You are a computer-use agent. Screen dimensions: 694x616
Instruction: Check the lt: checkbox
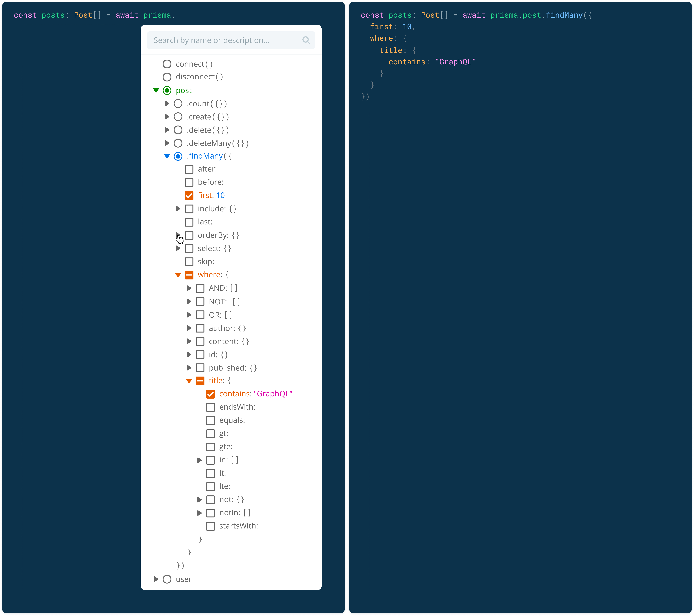pos(211,473)
